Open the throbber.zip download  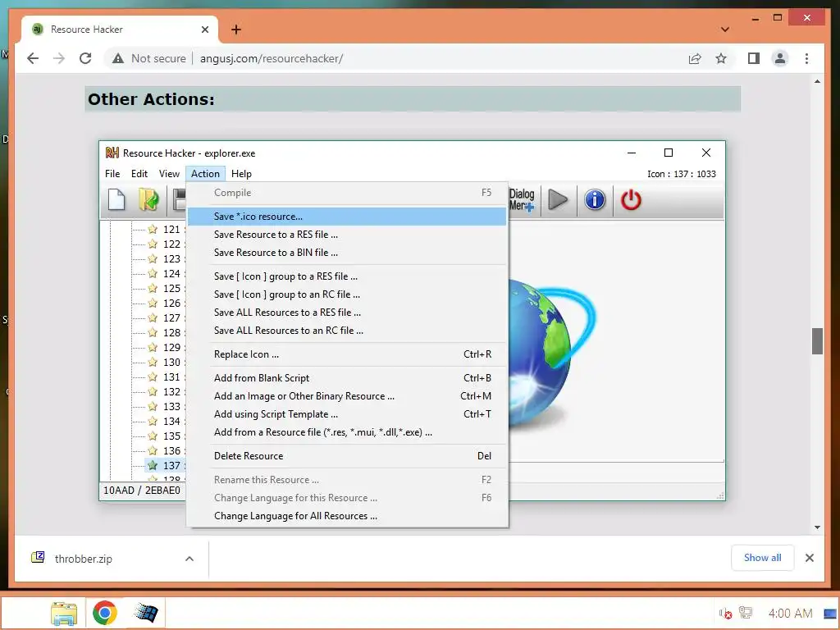(83, 559)
